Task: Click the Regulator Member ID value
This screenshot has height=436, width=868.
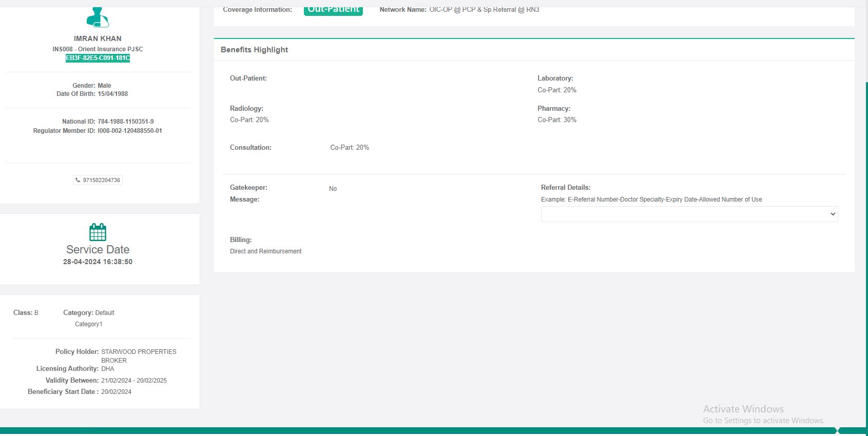Action: [130, 131]
